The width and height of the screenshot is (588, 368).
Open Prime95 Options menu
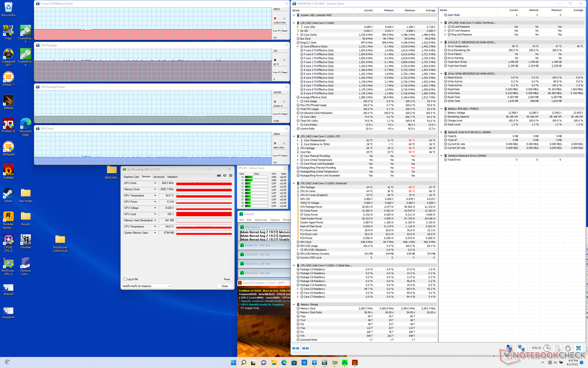tap(275, 220)
